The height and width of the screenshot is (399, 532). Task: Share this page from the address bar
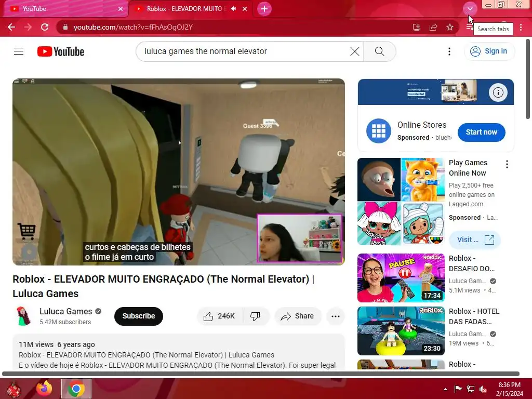(433, 27)
